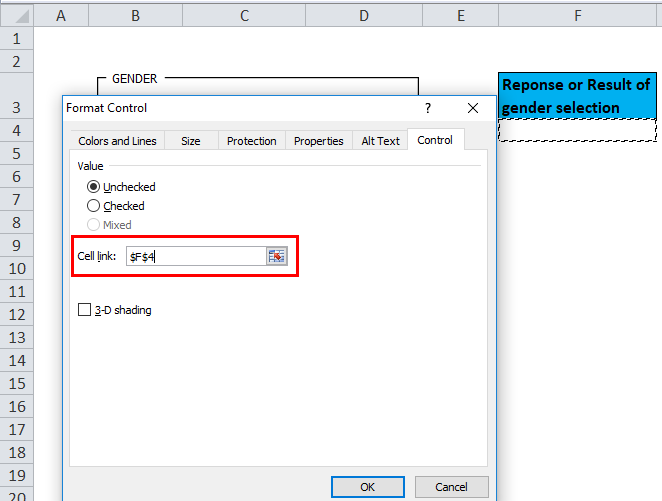Open the Format Control help question mark
This screenshot has width=662, height=501.
pyautogui.click(x=428, y=108)
